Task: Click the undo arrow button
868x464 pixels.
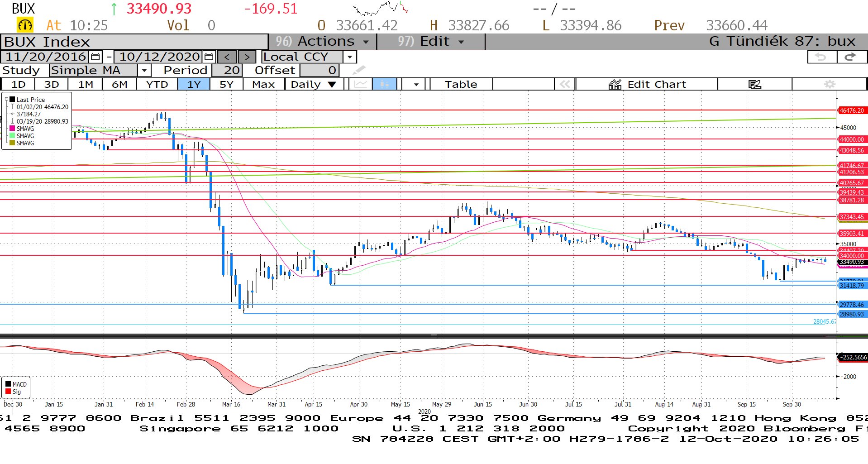Action: [x=821, y=57]
